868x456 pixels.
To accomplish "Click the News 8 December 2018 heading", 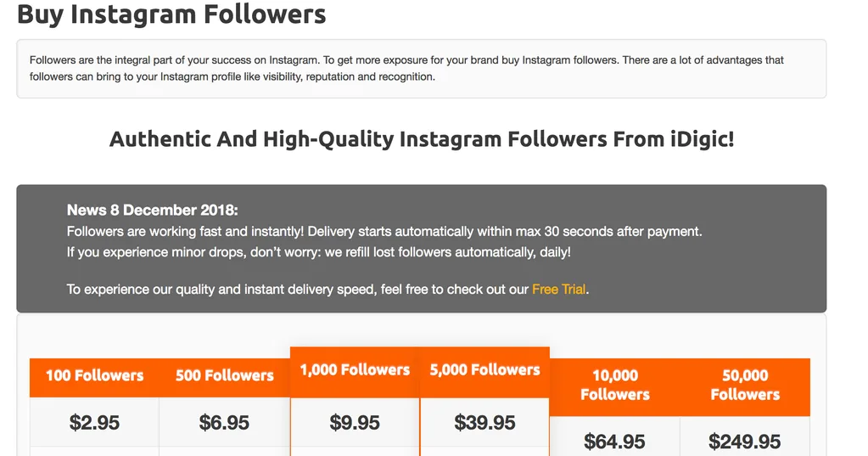I will click(152, 210).
